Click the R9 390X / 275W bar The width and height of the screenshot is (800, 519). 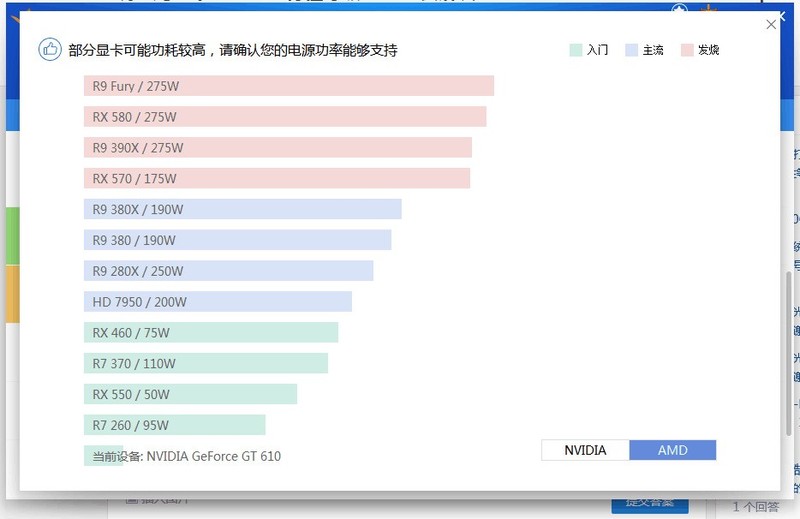277,148
